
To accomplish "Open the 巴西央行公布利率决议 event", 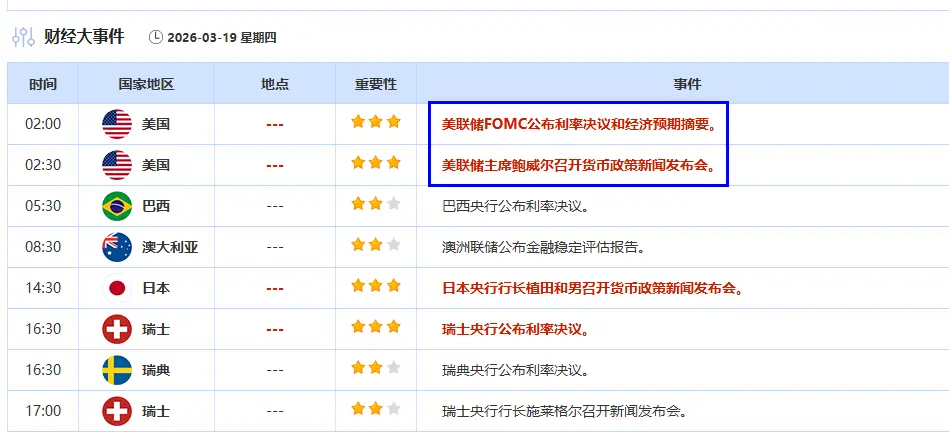I will coord(516,206).
